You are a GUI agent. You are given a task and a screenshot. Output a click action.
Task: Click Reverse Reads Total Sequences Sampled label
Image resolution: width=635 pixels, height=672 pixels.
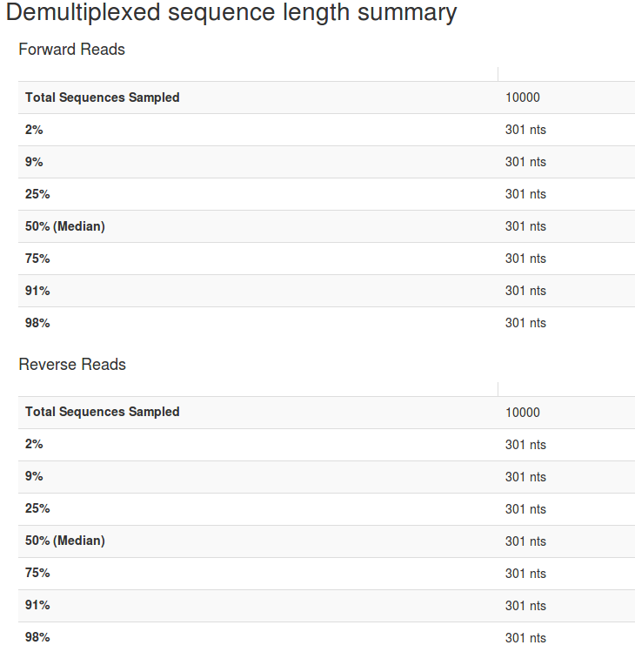coord(103,412)
